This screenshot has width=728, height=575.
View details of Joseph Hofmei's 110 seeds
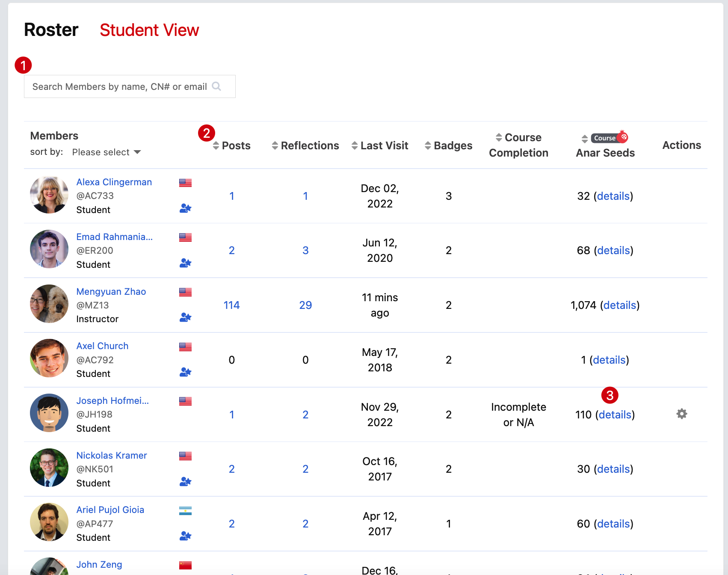(x=615, y=415)
